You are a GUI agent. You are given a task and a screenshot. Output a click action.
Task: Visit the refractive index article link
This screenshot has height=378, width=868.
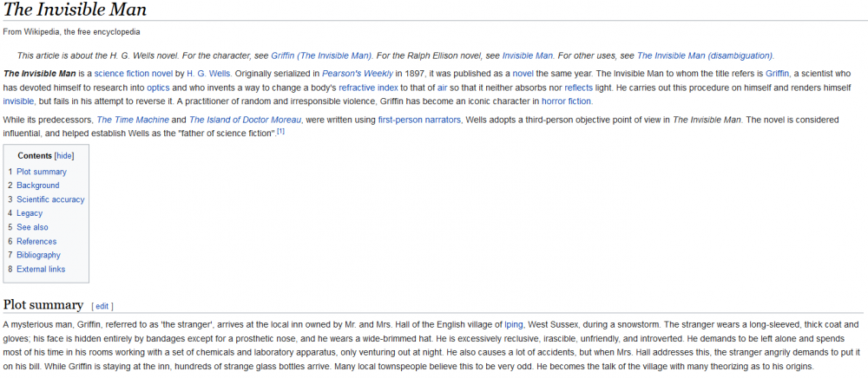click(x=369, y=88)
